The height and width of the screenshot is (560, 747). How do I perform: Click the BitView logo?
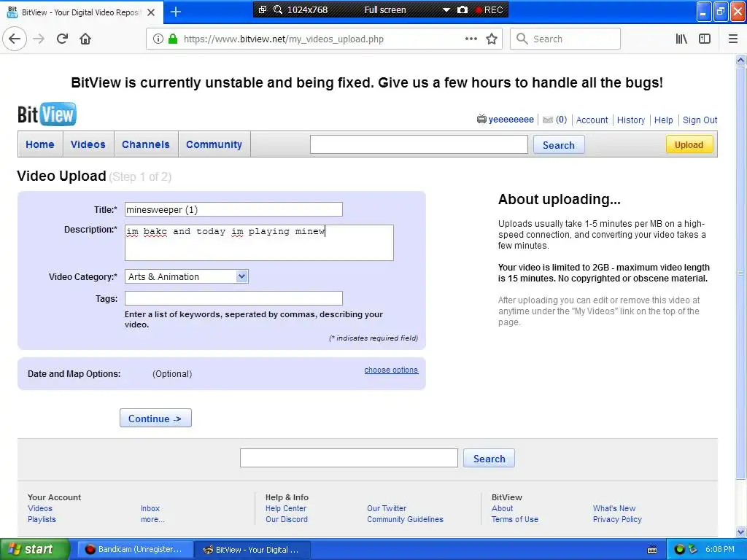click(47, 114)
